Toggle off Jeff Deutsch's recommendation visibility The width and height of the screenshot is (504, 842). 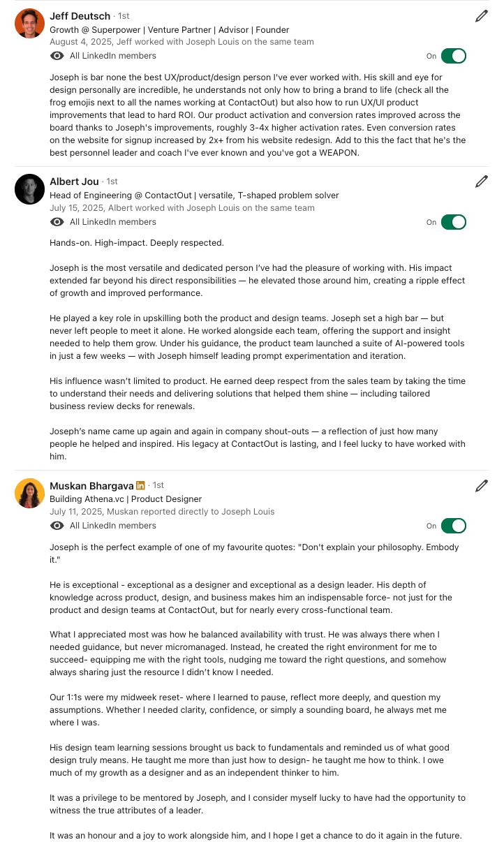click(x=453, y=56)
